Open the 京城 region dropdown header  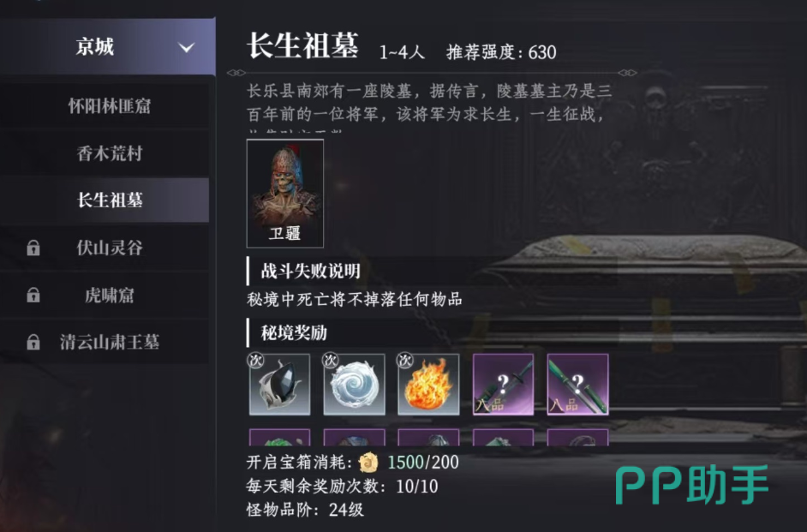108,47
